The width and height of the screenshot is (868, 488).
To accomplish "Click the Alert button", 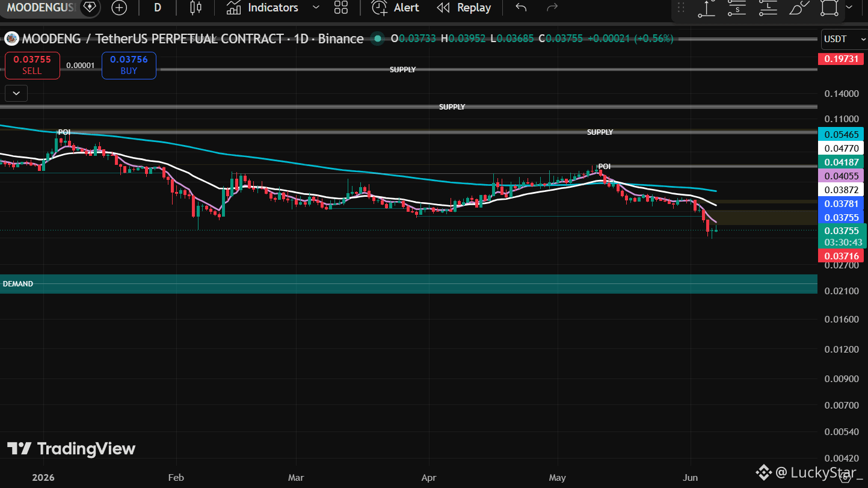I will (395, 8).
